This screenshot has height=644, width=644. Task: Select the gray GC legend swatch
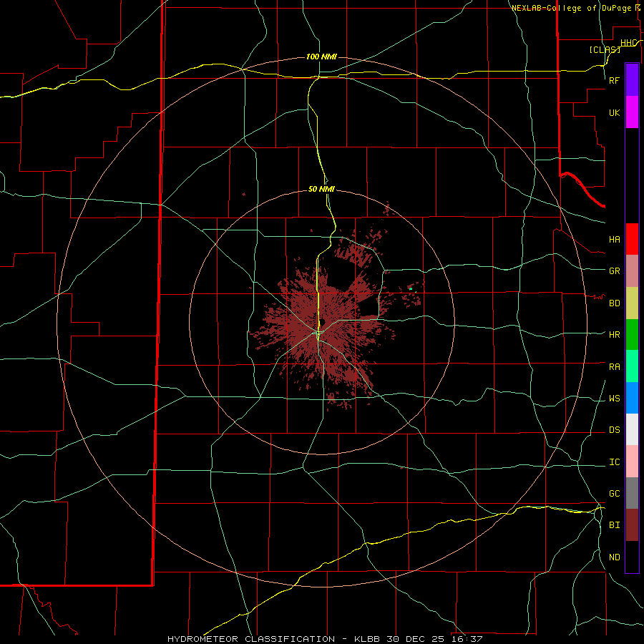click(632, 493)
